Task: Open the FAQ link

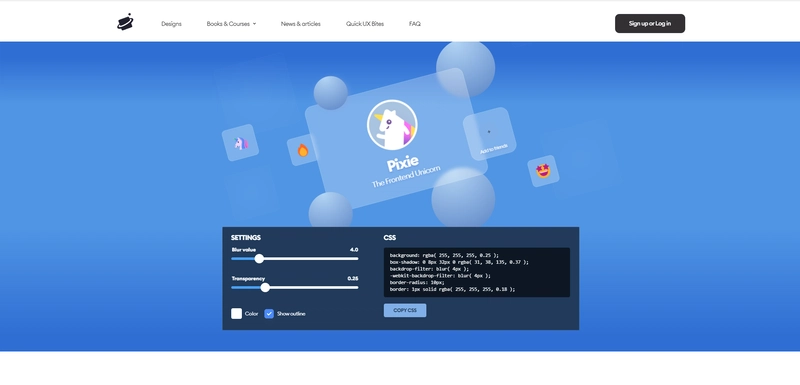Action: (415, 24)
